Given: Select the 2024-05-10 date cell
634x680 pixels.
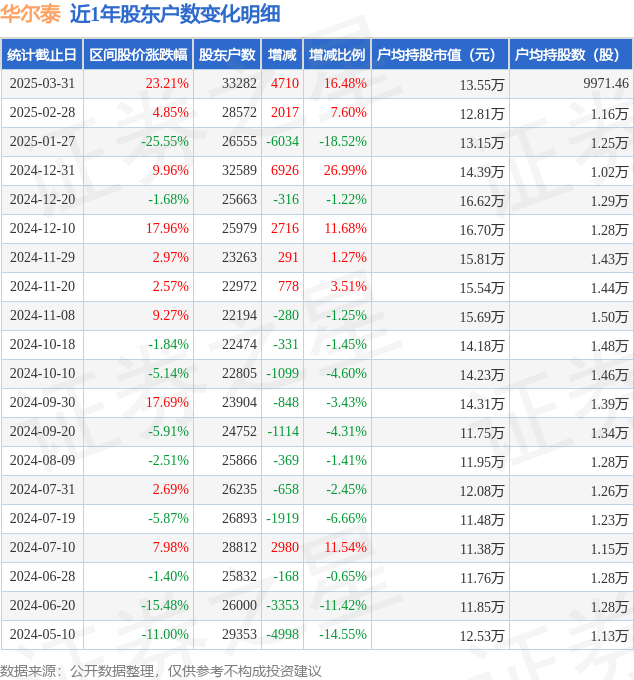Looking at the screenshot, I should 42,634.
